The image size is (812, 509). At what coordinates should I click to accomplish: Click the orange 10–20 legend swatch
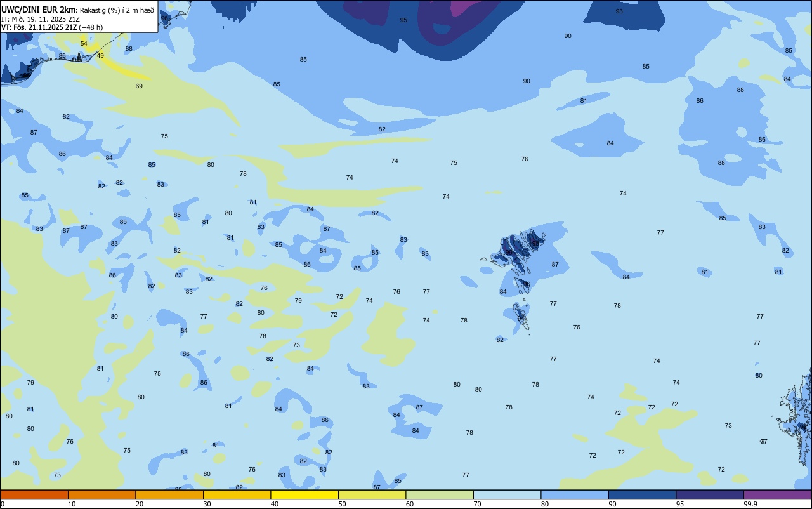tap(101, 494)
